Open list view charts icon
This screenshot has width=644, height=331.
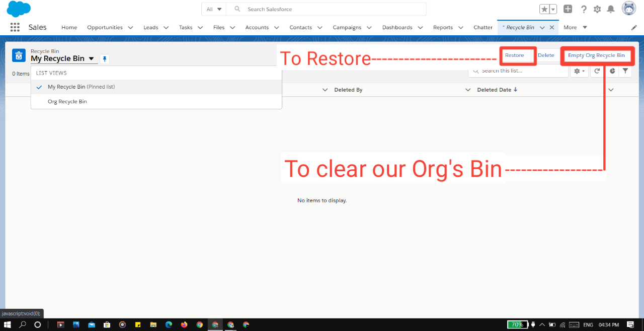[x=611, y=71]
